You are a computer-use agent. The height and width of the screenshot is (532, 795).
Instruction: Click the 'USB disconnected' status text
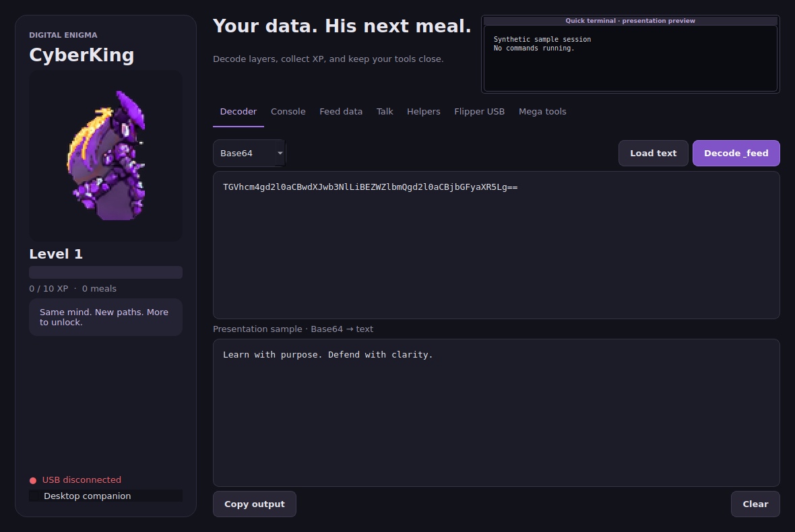(x=82, y=480)
